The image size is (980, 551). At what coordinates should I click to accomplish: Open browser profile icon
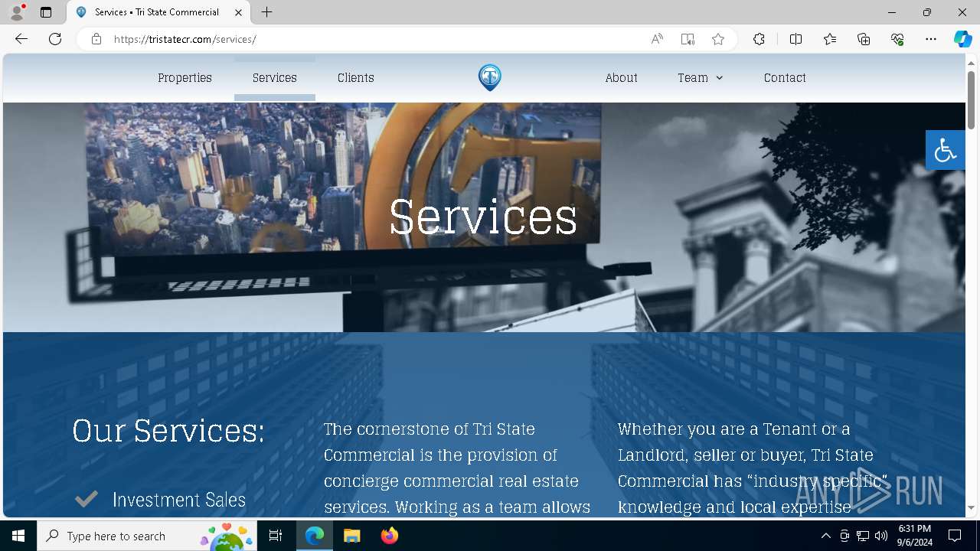pyautogui.click(x=17, y=12)
